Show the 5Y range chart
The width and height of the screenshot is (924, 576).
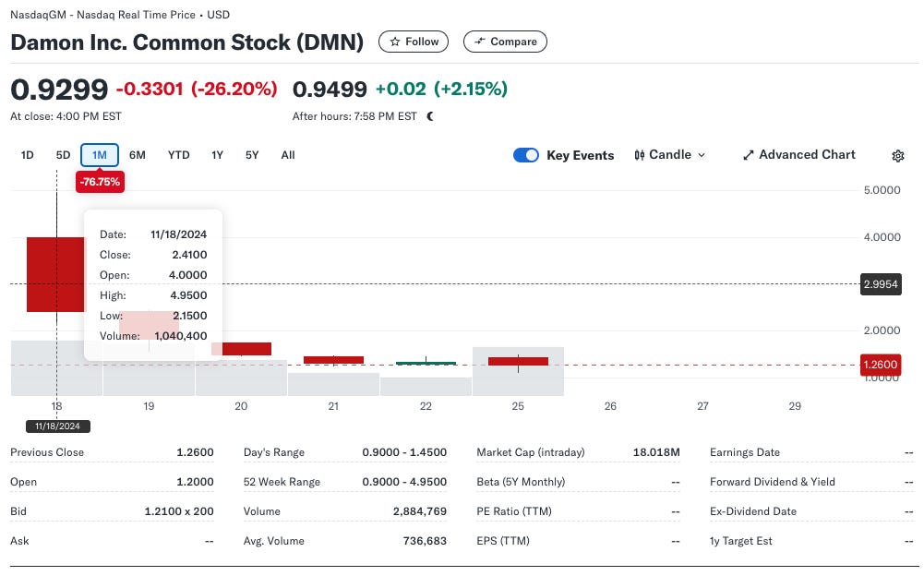pyautogui.click(x=252, y=155)
